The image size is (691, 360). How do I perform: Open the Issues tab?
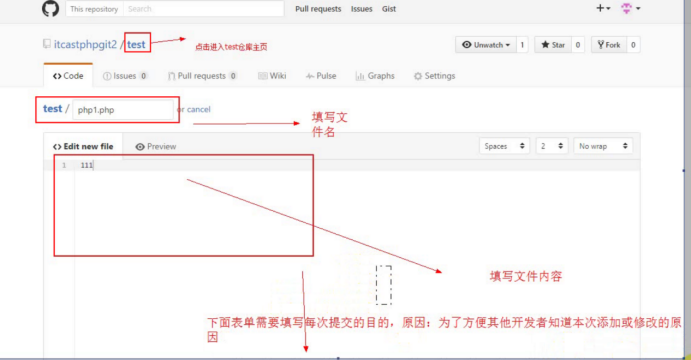(x=125, y=76)
